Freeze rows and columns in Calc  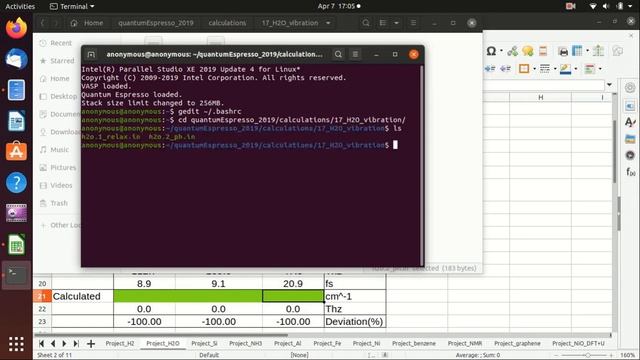577,51
